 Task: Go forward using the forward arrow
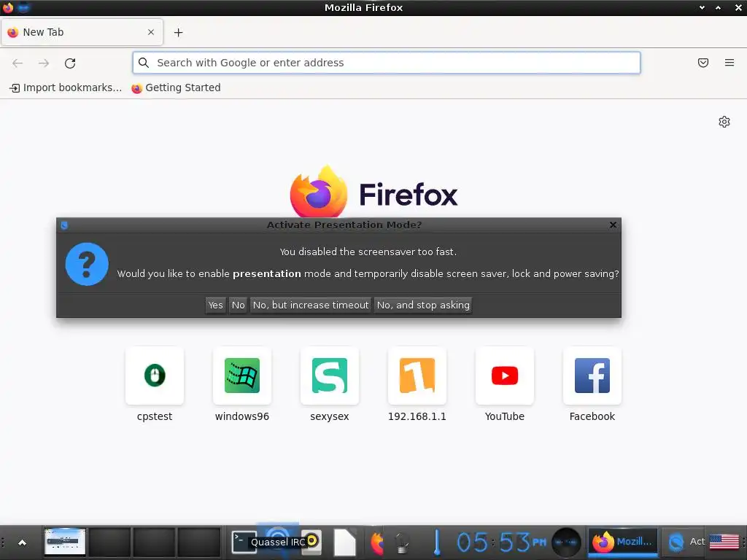coord(44,63)
